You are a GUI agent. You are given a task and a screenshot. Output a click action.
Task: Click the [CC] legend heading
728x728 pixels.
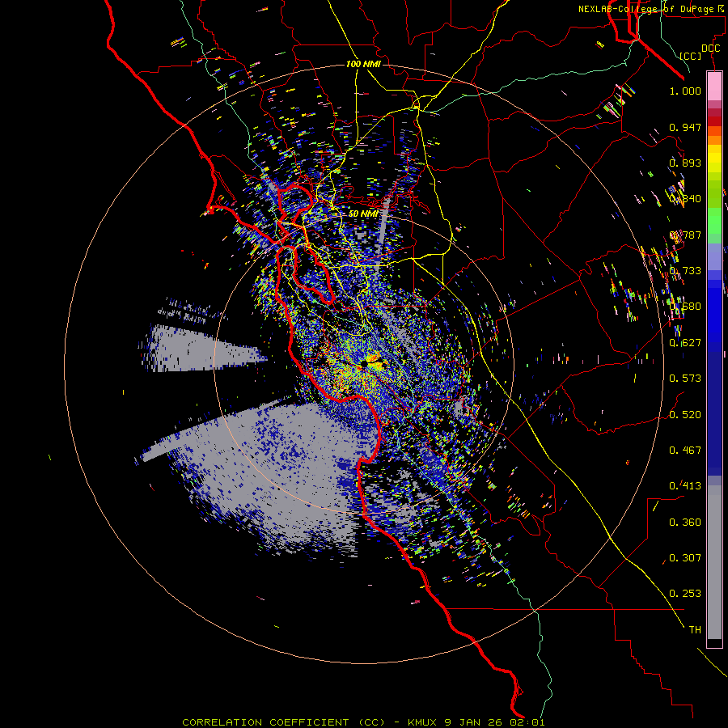(691, 56)
